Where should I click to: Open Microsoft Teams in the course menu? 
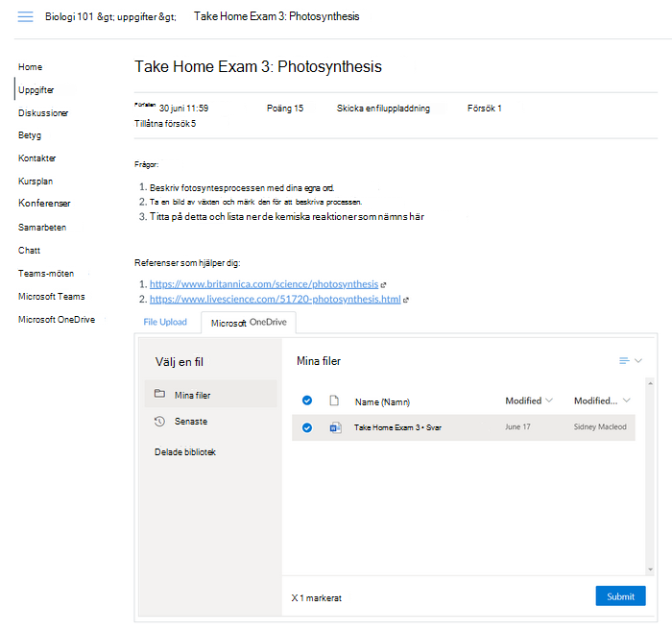coord(52,297)
